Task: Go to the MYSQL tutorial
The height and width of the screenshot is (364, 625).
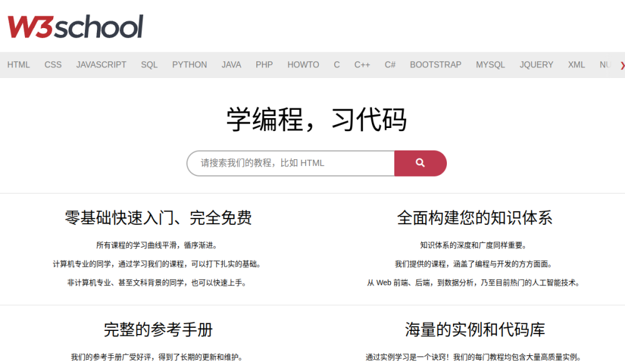Action: [x=490, y=65]
